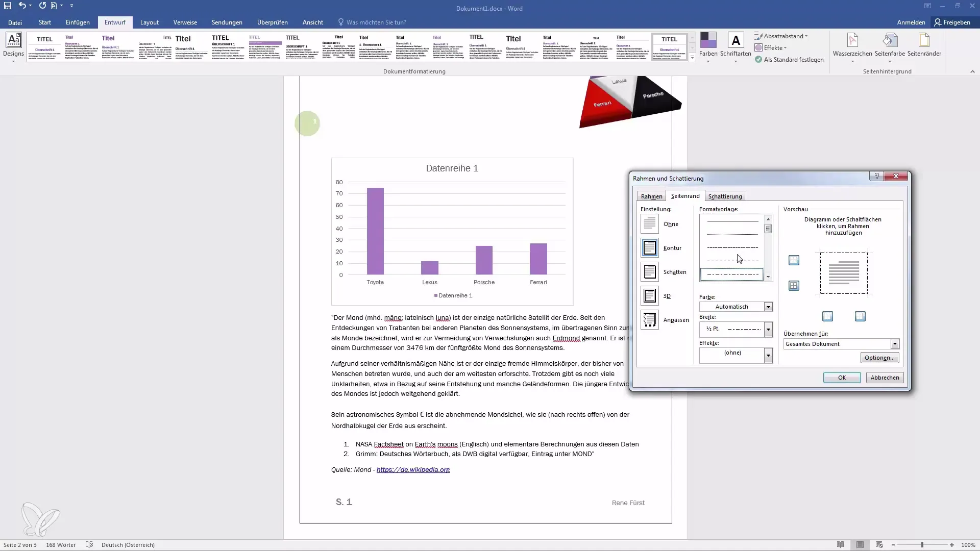Toggle the left border in preview
The height and width of the screenshot is (551, 980).
click(x=827, y=316)
